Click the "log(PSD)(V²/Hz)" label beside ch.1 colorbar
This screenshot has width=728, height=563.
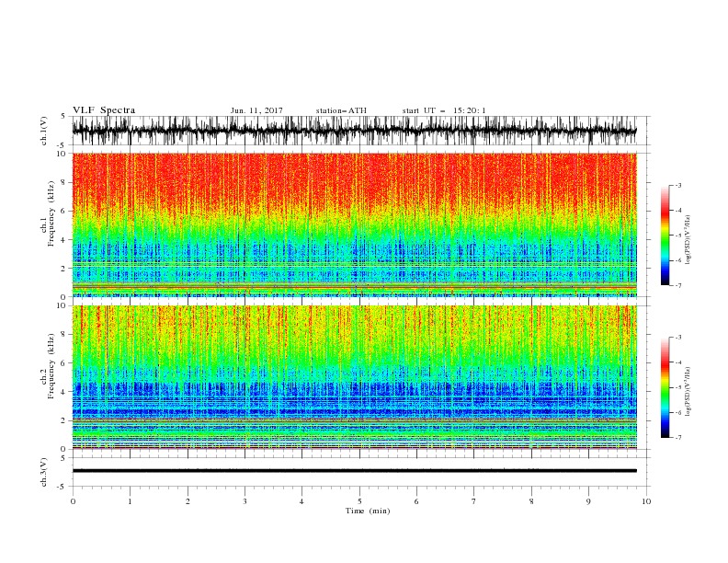click(688, 240)
